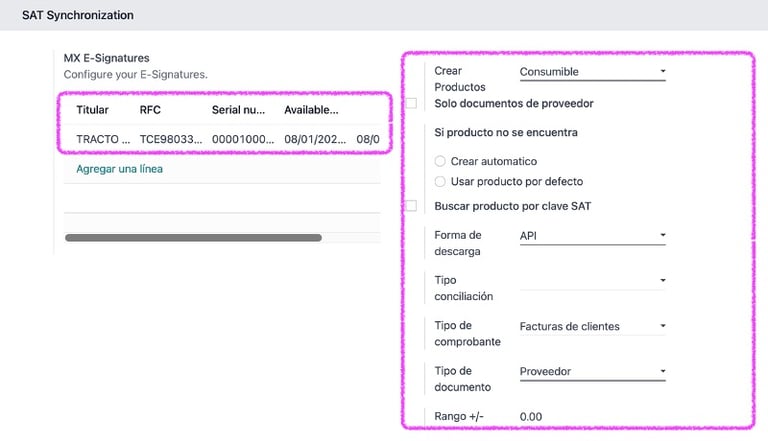Choose Usar producto por defecto radio option
This screenshot has width=768, height=441.
pyautogui.click(x=440, y=182)
